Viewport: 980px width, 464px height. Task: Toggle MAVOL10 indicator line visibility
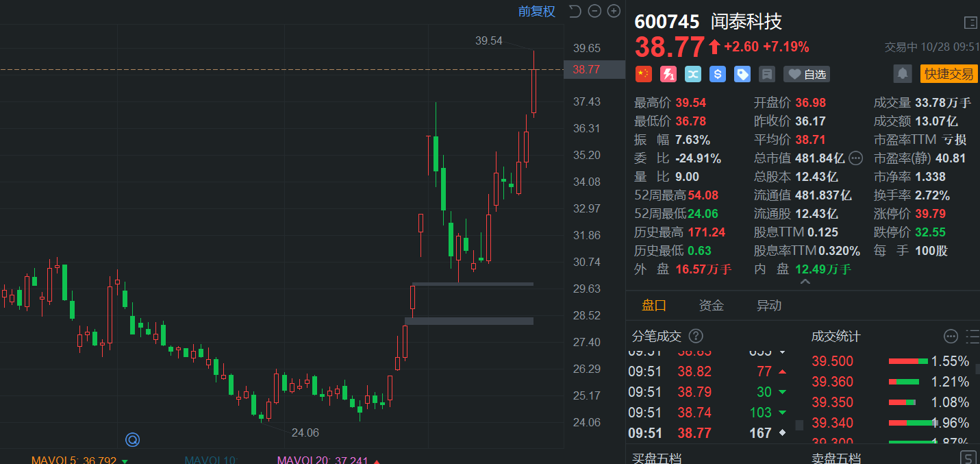click(x=211, y=460)
